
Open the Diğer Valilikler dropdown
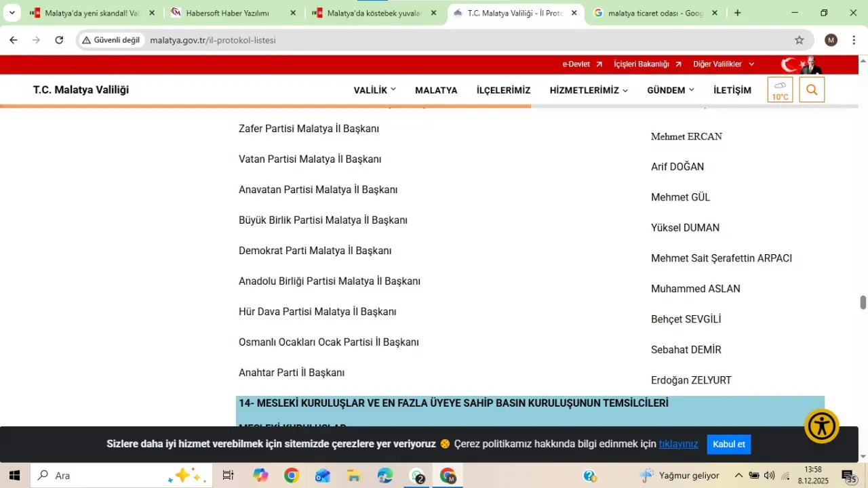(723, 64)
